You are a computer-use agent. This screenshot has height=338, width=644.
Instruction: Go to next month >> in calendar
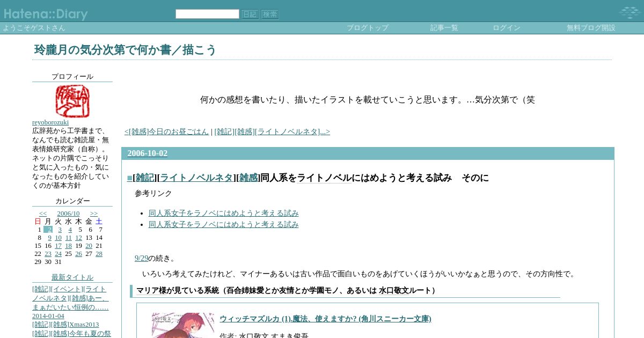pos(94,213)
